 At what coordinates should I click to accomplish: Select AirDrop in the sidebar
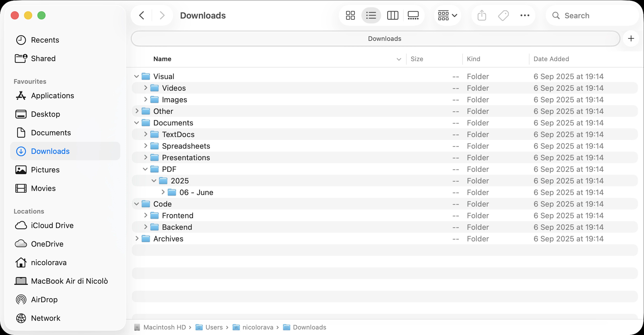tap(44, 299)
